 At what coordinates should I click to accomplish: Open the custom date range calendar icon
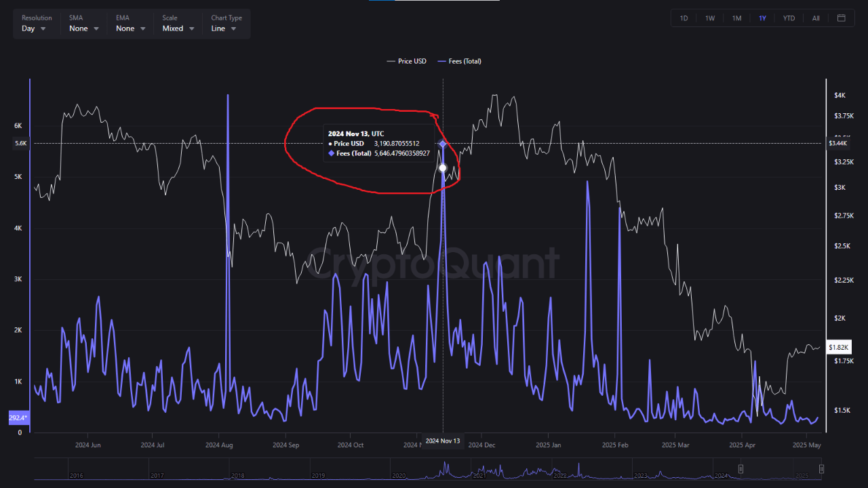point(841,18)
